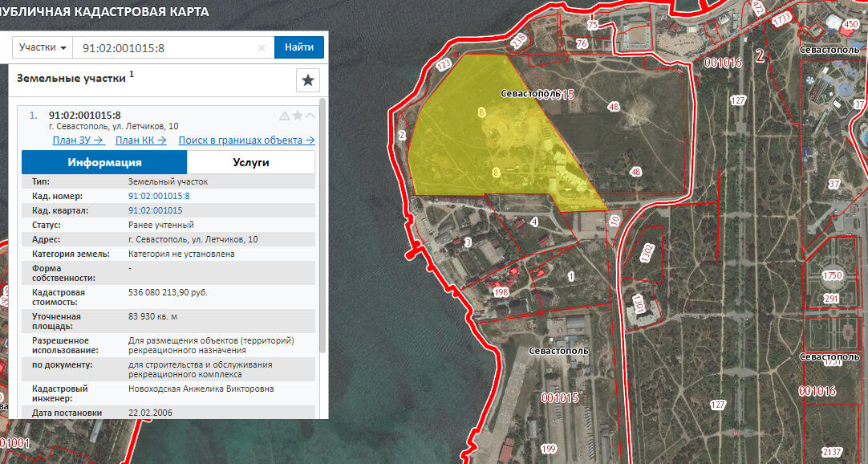The height and width of the screenshot is (464, 868).
Task: Click parcel label 76 on map
Action: (x=582, y=43)
